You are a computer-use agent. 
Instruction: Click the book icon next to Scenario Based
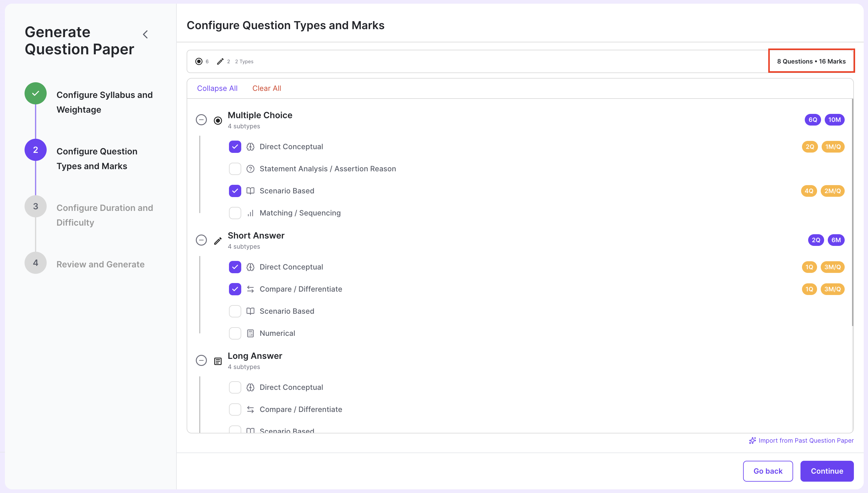click(250, 191)
